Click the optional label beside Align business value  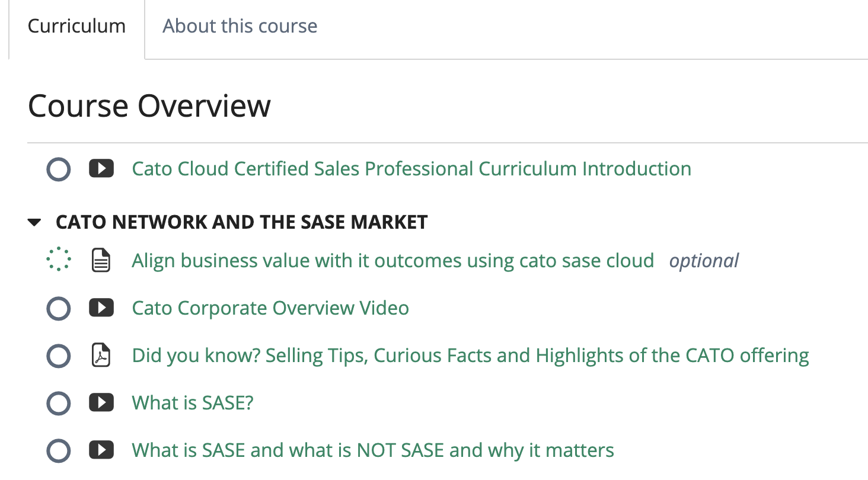click(704, 260)
